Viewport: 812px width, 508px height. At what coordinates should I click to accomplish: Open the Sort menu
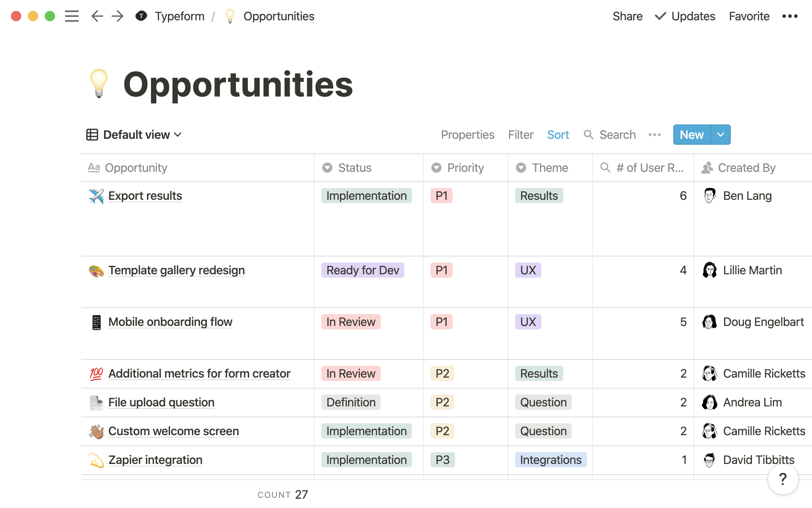pos(558,135)
